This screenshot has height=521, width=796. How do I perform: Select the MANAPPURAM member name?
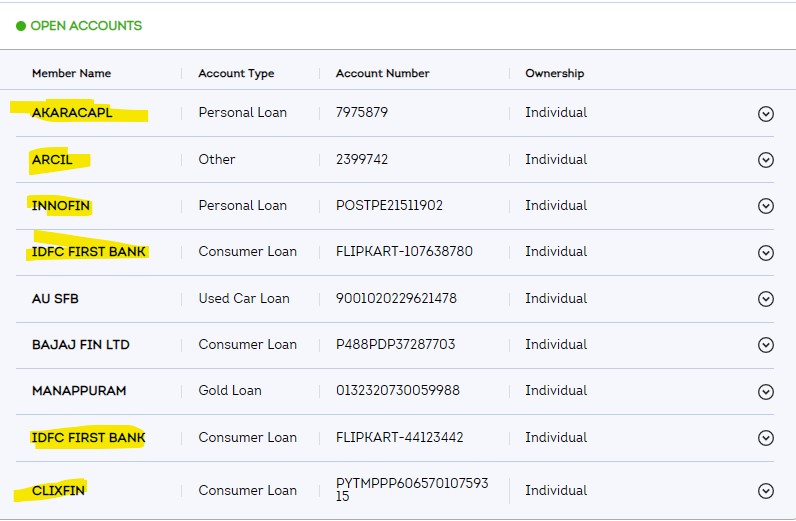coord(79,390)
